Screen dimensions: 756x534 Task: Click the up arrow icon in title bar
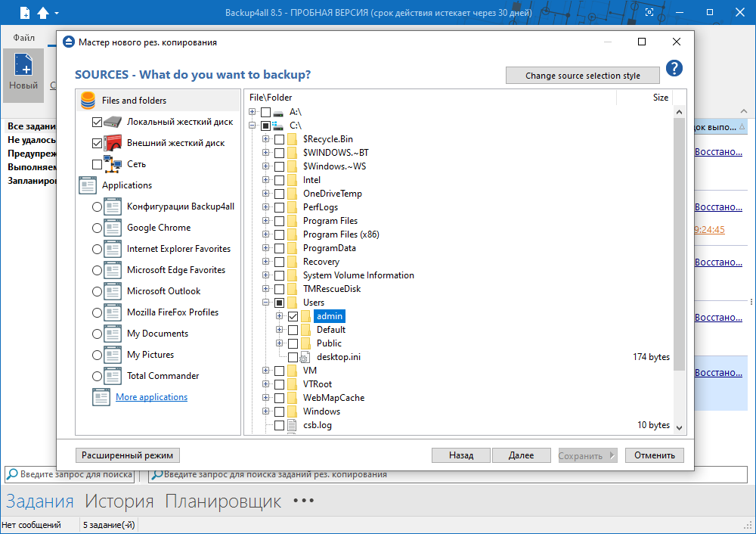coord(43,13)
